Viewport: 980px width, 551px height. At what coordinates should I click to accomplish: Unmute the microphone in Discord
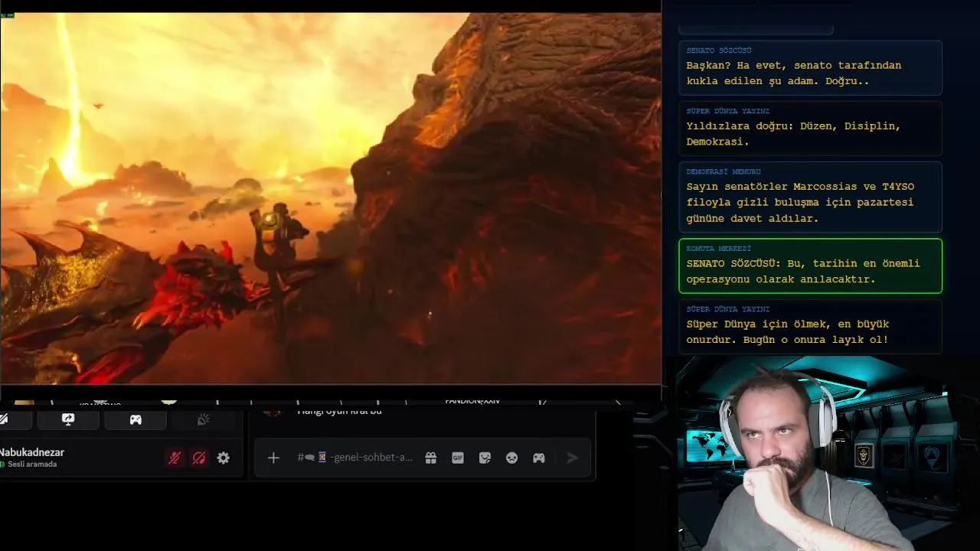tap(175, 458)
